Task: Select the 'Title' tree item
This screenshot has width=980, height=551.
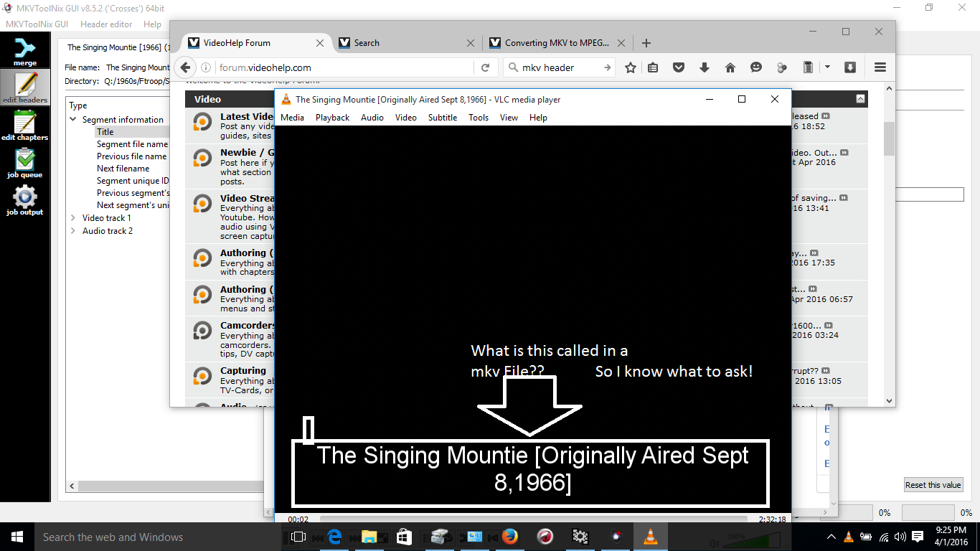Action: point(105,132)
